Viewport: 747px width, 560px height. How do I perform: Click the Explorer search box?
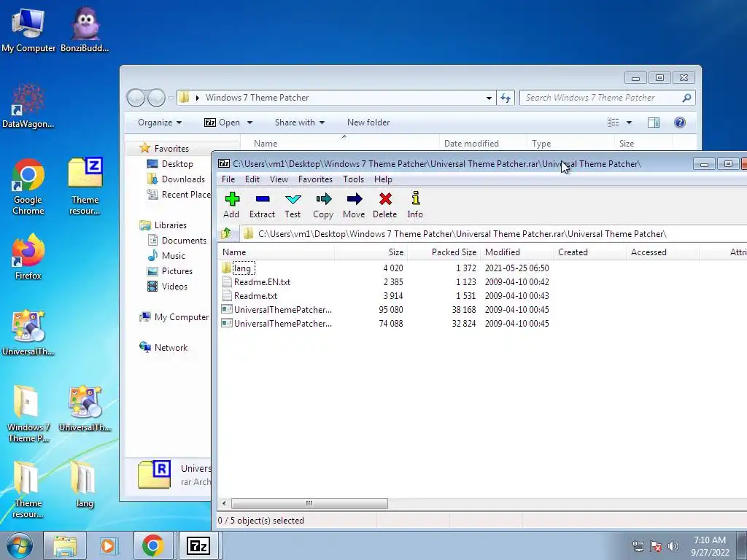(x=608, y=98)
